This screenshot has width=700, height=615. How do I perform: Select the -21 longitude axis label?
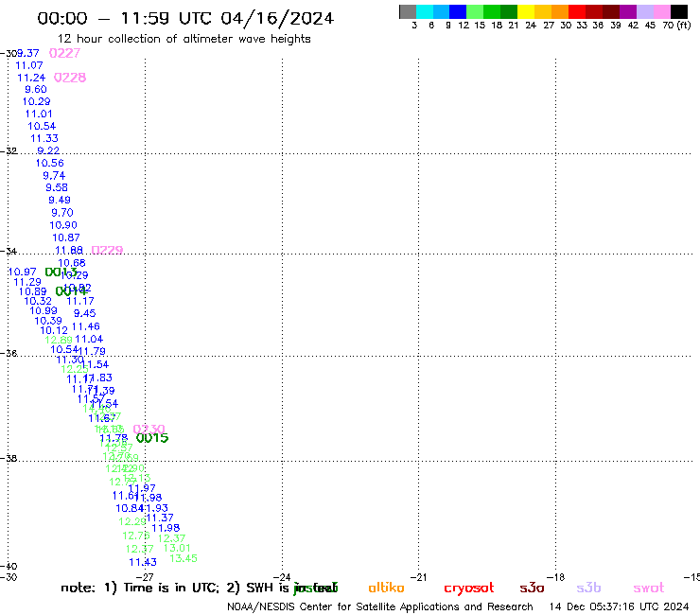[x=418, y=577]
